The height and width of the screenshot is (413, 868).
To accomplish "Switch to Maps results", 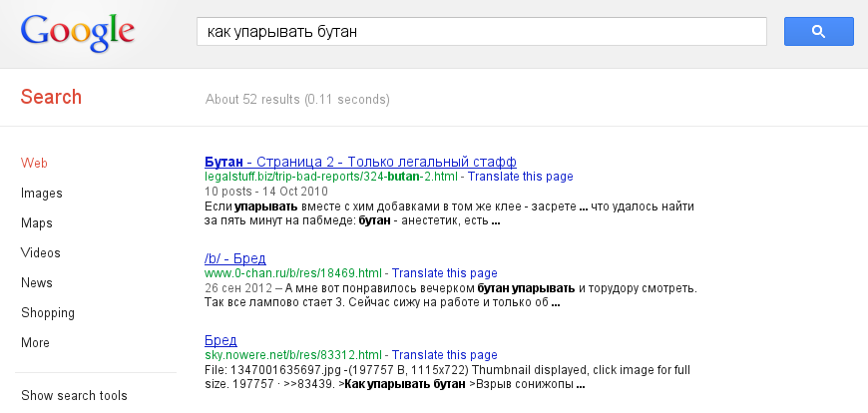I will point(37,223).
